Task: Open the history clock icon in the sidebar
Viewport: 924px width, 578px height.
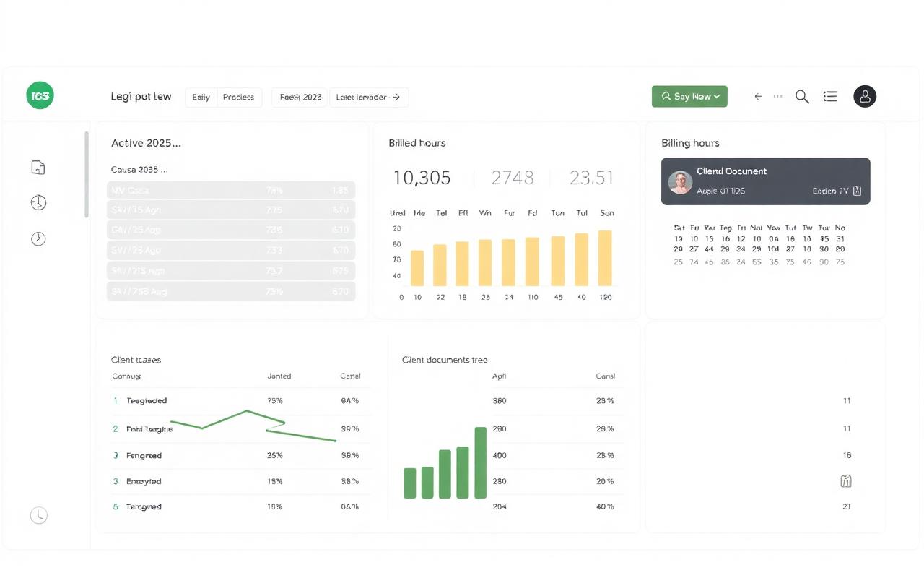Action: [38, 203]
